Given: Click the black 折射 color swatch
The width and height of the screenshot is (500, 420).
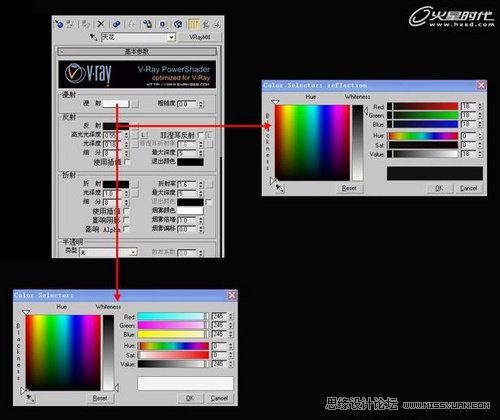Looking at the screenshot, I should tap(116, 184).
